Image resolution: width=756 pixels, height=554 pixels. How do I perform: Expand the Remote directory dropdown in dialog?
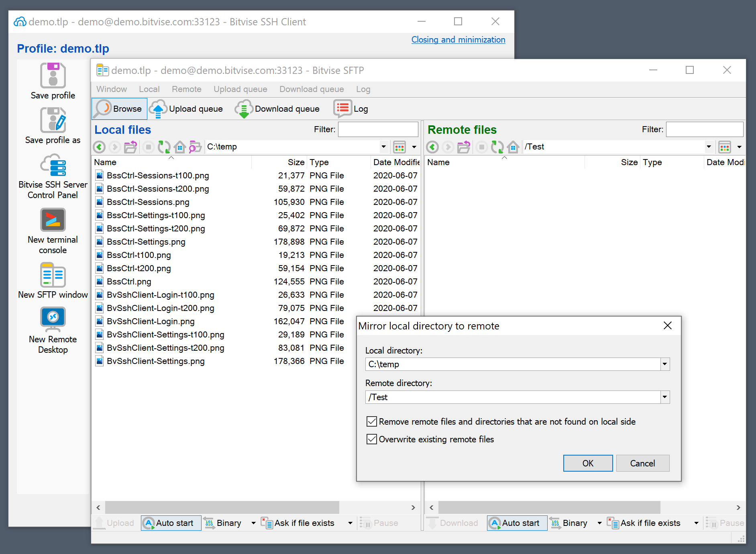(665, 397)
